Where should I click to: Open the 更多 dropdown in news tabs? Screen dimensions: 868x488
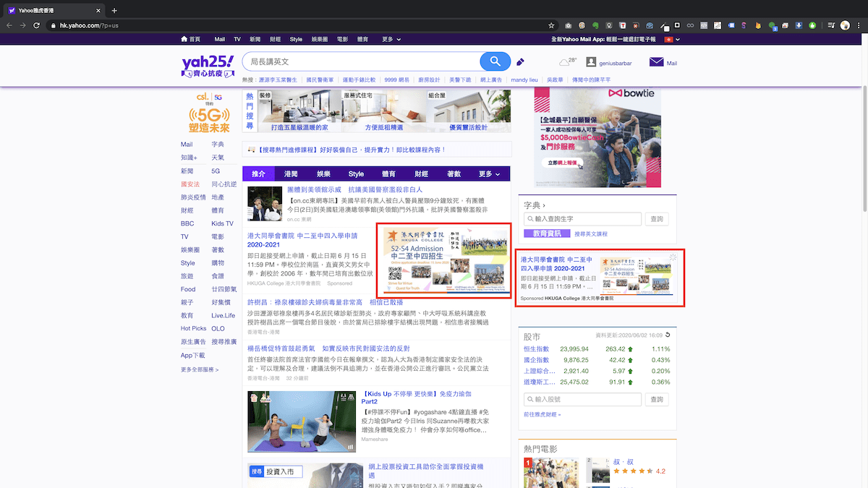[489, 174]
